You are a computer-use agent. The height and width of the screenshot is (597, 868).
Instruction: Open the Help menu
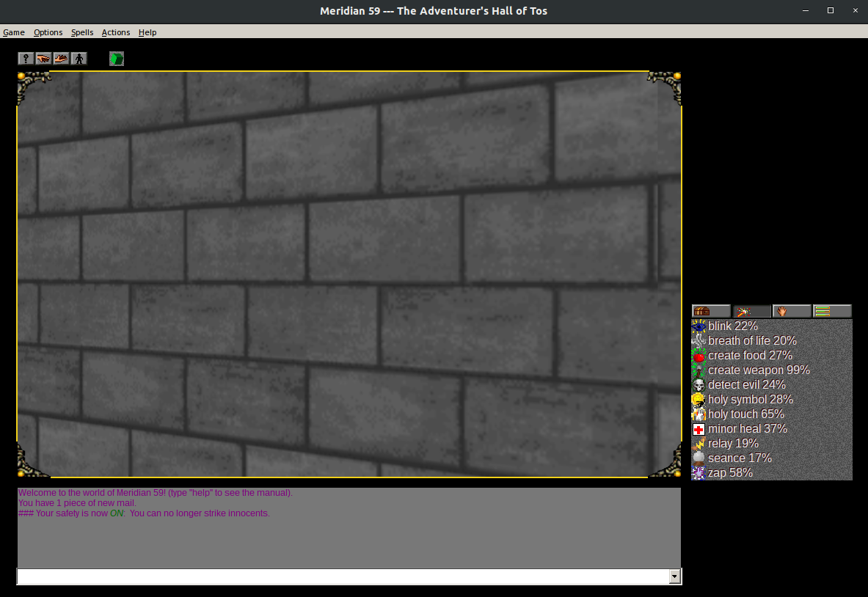click(x=147, y=32)
